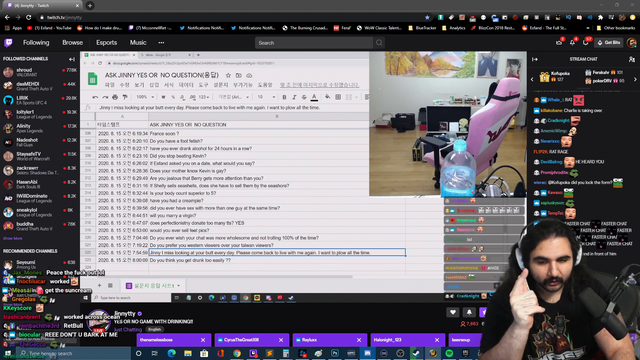Collapse the stream chat panel
The image size is (640, 360).
535,59
